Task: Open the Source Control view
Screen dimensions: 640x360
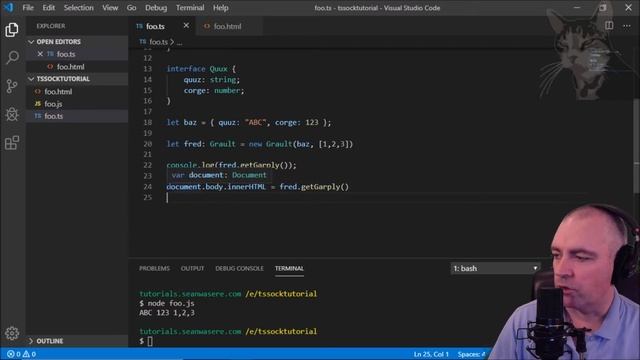Action: 12,86
